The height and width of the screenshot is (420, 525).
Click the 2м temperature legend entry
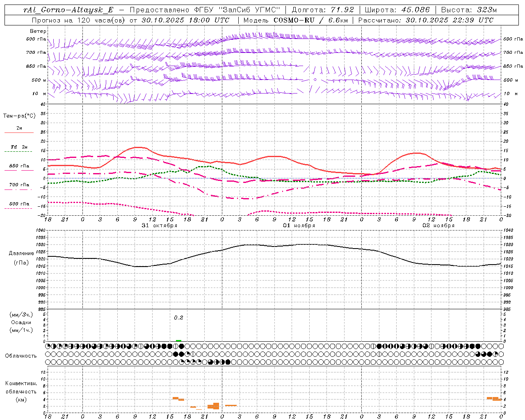(19, 128)
